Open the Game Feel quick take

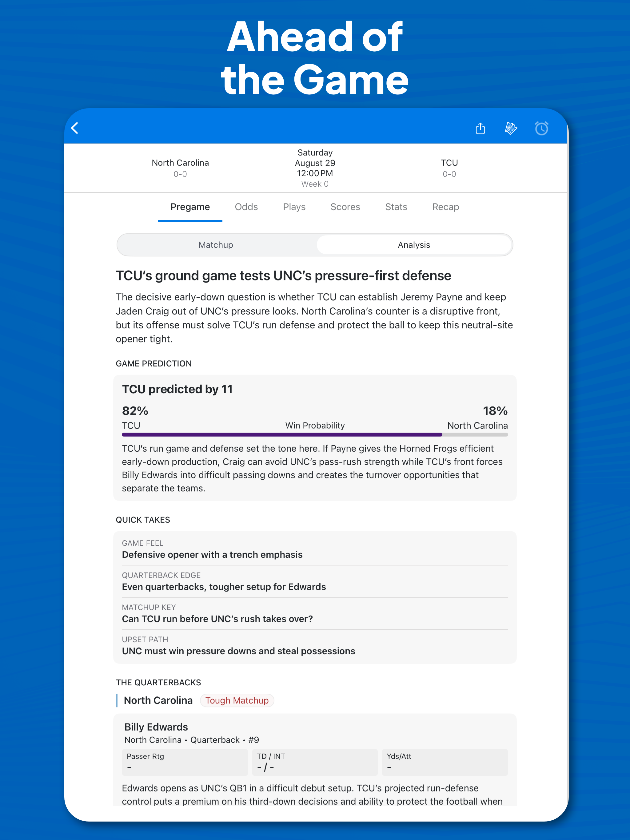pyautogui.click(x=315, y=549)
